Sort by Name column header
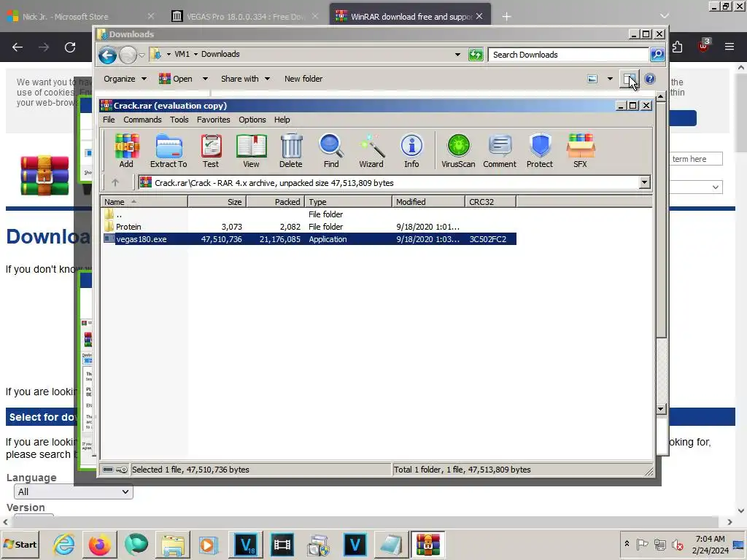The height and width of the screenshot is (560, 747). point(144,202)
